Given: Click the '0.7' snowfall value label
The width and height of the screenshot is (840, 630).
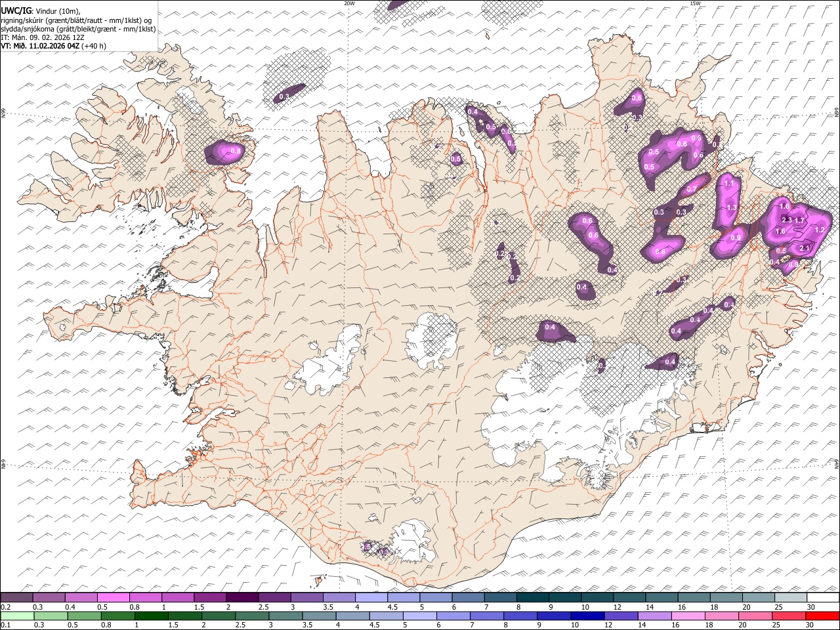Looking at the screenshot, I should tap(691, 190).
